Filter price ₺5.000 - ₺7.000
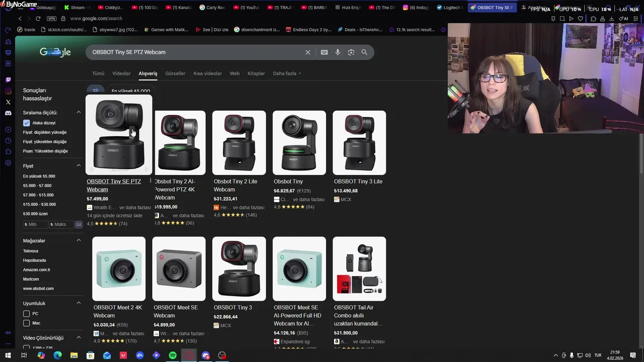The height and width of the screenshot is (362, 644). tap(37, 186)
